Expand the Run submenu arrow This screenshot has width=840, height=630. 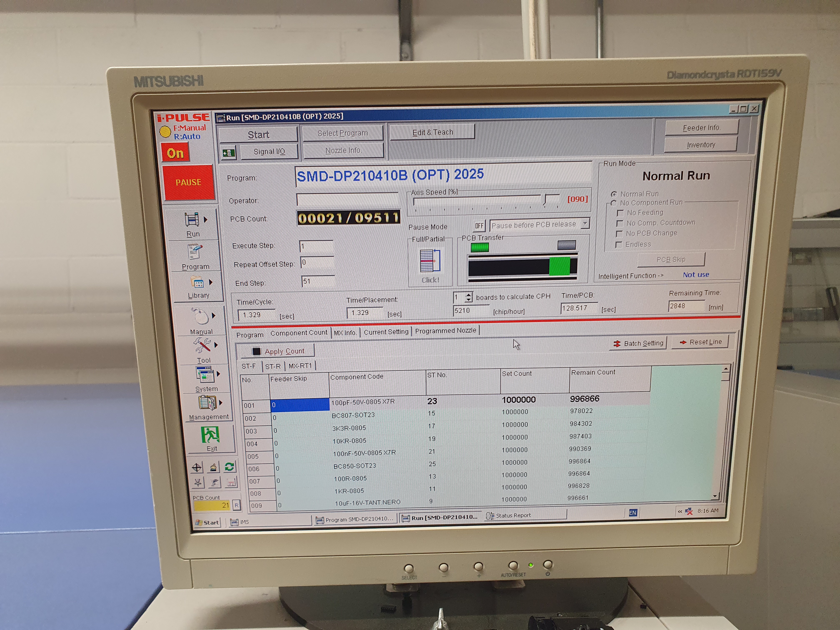[x=205, y=220]
